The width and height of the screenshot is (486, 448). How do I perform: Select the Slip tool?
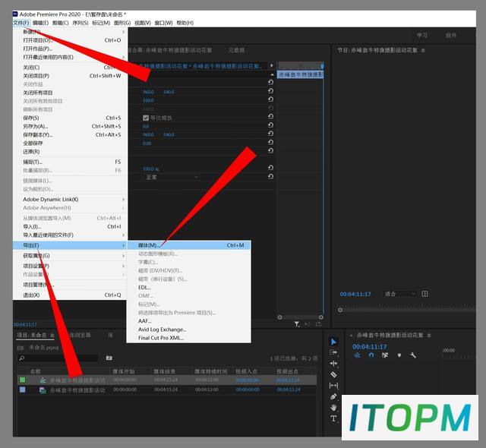point(333,386)
